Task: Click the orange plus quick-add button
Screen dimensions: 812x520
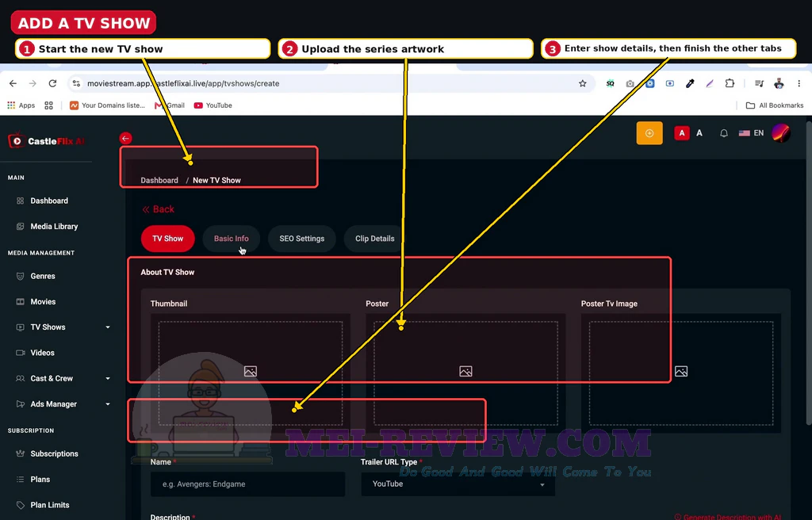Action: pos(649,133)
